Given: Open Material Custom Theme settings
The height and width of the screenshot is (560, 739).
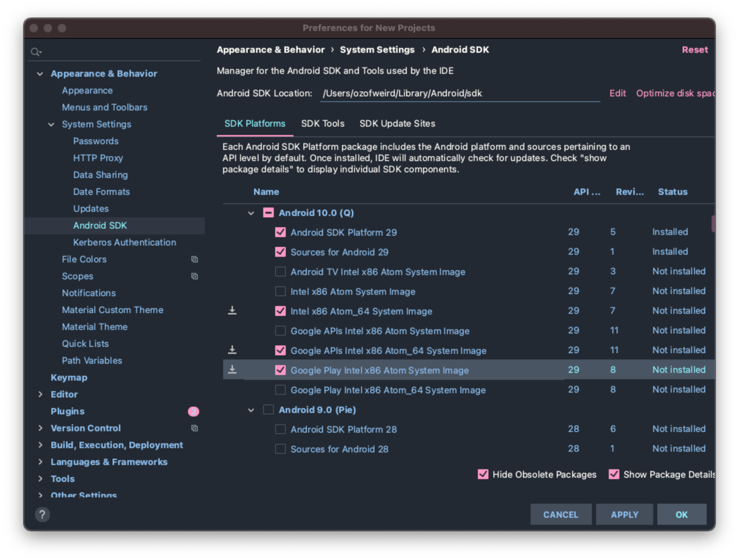Looking at the screenshot, I should 113,310.
